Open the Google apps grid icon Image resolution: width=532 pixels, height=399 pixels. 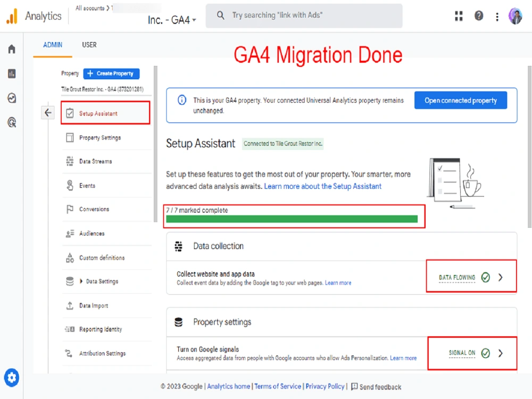tap(459, 16)
